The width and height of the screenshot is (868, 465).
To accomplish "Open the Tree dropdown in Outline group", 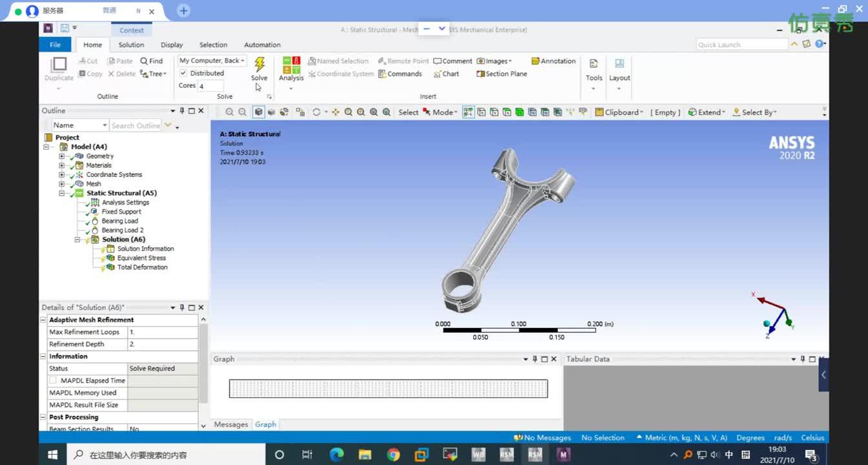I will 154,74.
